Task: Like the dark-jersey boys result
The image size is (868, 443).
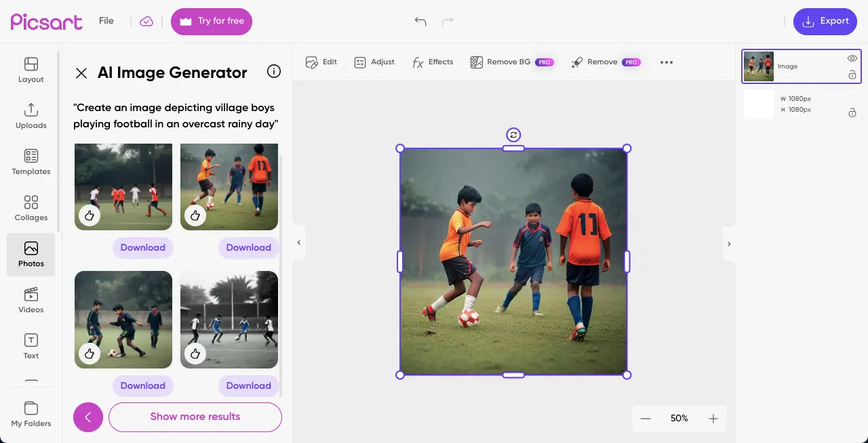Action: click(90, 354)
